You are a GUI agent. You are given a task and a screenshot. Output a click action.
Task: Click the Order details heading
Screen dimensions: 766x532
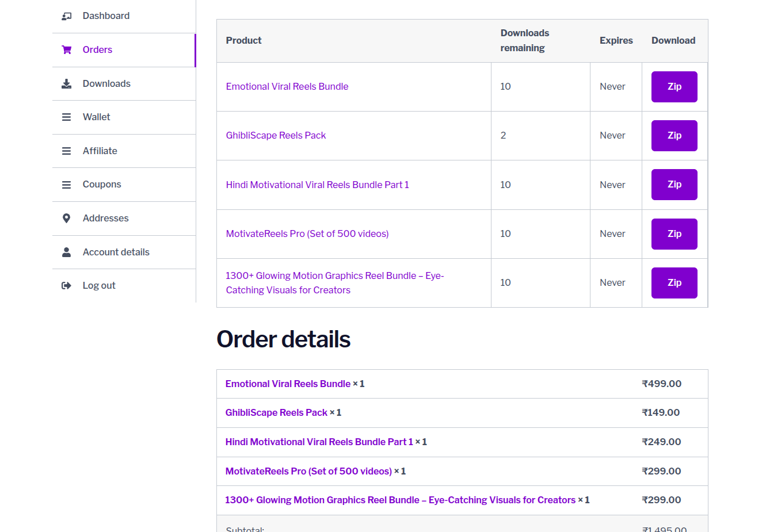[283, 339]
